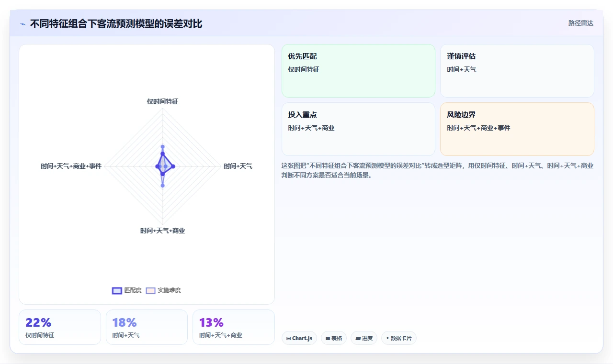The width and height of the screenshot is (613, 364).
Task: Click the 匹配度 blue legend swatch
Action: tap(117, 290)
